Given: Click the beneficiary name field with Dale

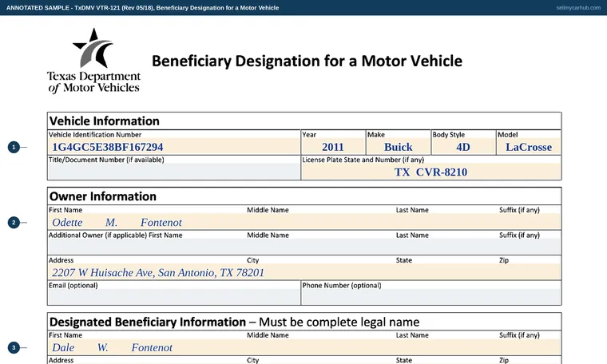Looking at the screenshot, I should [304, 347].
